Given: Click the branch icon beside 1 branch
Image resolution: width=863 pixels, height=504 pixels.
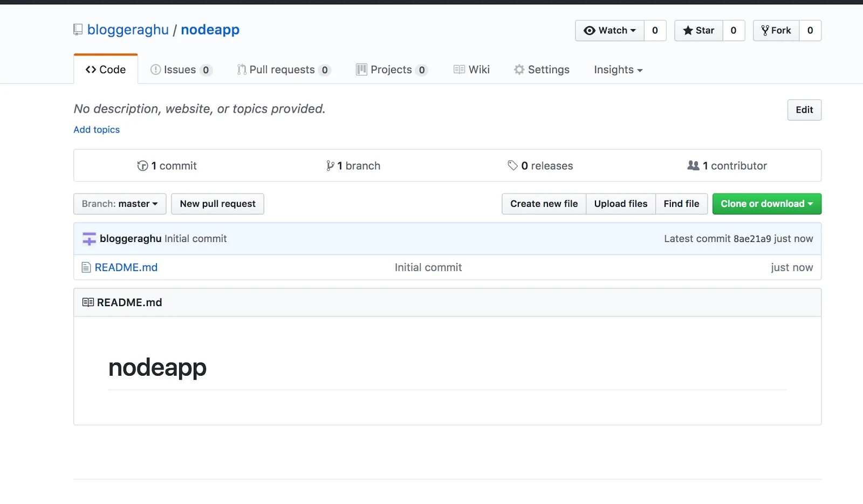Looking at the screenshot, I should [x=330, y=166].
